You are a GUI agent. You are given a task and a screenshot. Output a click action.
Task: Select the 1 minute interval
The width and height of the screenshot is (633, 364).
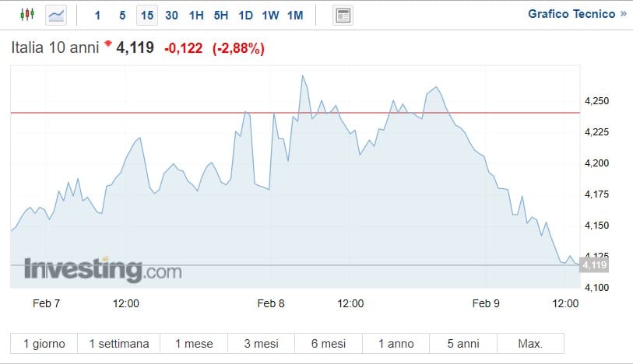coord(97,15)
